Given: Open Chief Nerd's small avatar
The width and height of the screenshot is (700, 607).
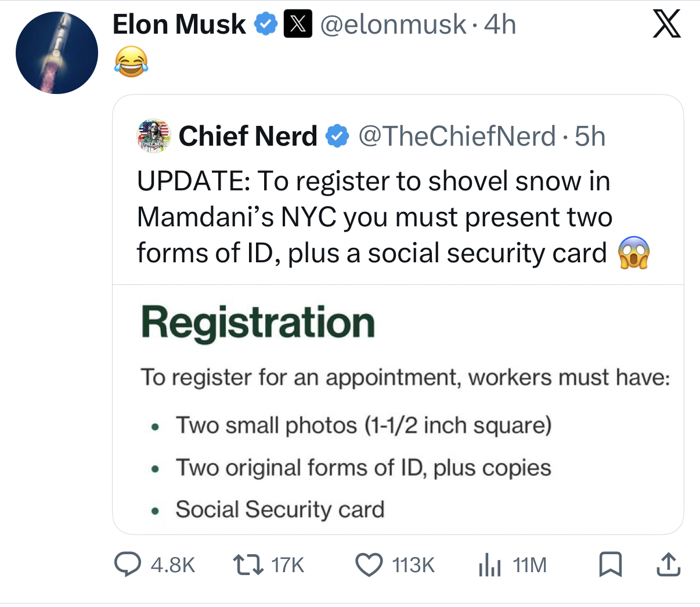Looking at the screenshot, I should pos(154,136).
